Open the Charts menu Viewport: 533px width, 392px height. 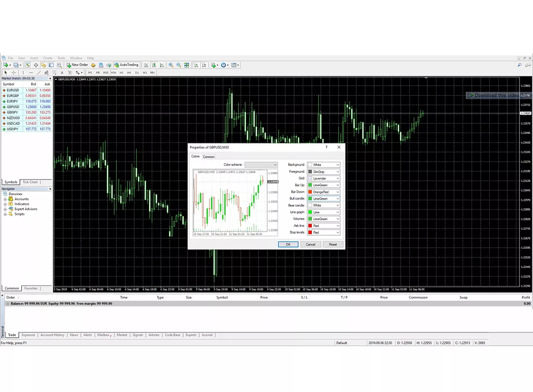[47, 58]
